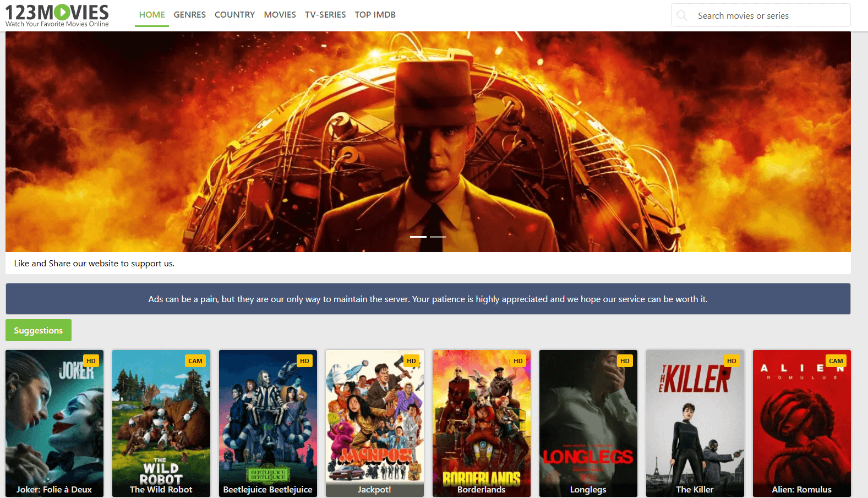Select the Movies nav item
Screen dimensions: 868x498
tap(280, 15)
